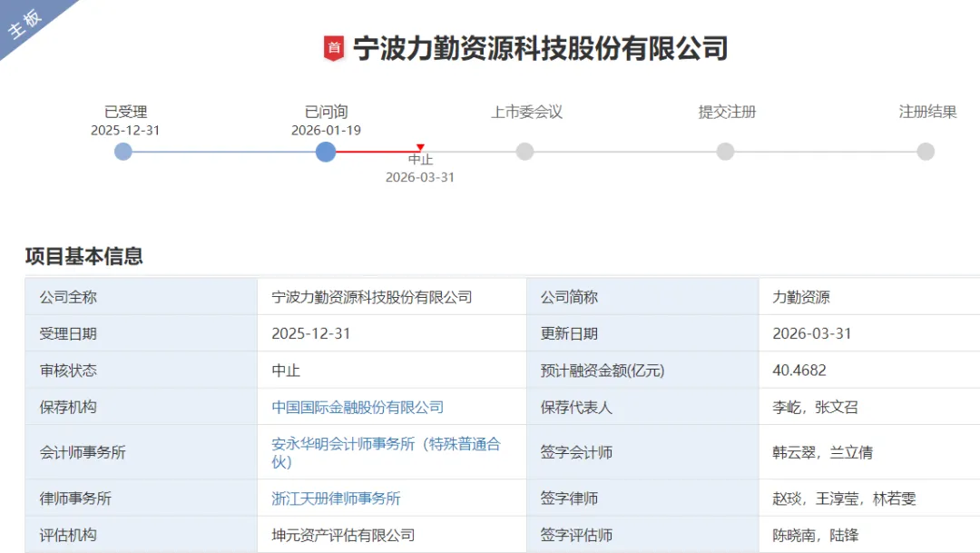Click the page title 宁波力勤资源科技股份有限公司
The width and height of the screenshot is (980, 553).
click(x=541, y=48)
